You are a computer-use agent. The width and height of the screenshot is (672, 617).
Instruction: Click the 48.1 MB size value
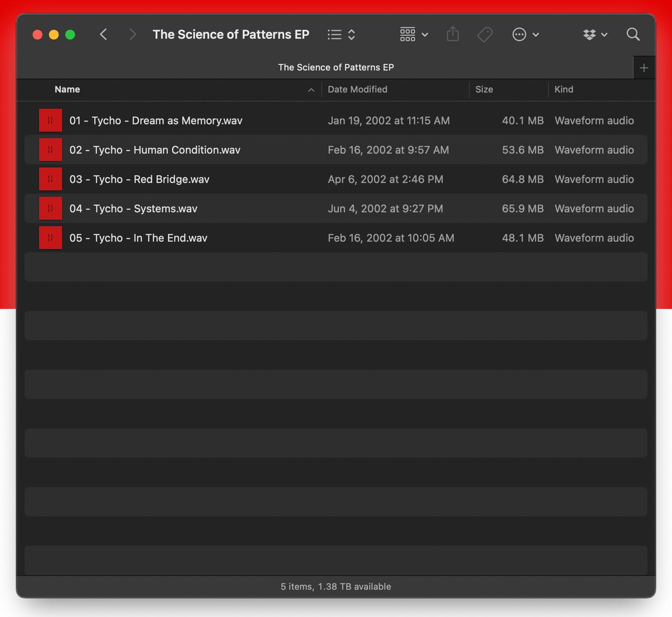point(523,238)
